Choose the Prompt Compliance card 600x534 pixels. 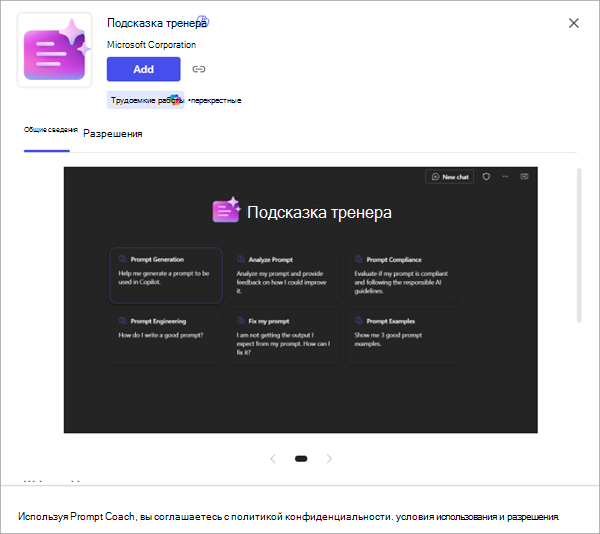coord(402,275)
